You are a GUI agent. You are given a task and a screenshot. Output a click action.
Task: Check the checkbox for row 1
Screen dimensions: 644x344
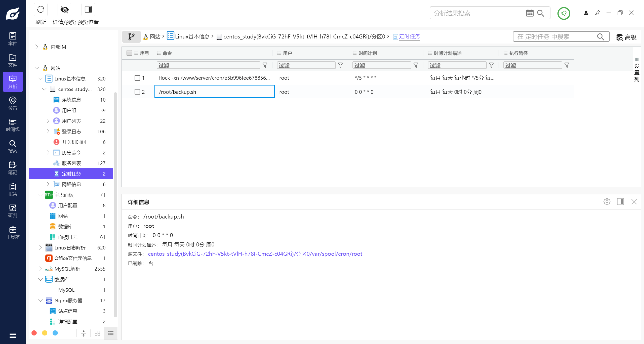point(137,78)
